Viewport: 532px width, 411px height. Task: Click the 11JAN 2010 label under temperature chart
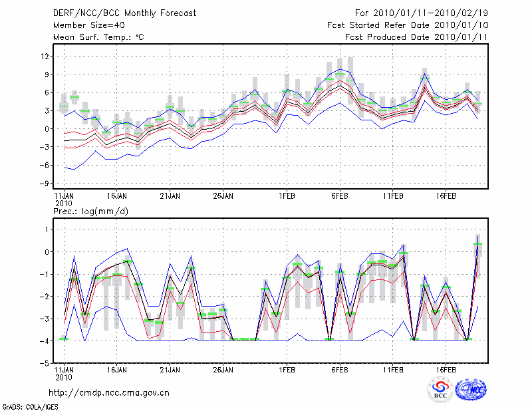click(x=63, y=200)
